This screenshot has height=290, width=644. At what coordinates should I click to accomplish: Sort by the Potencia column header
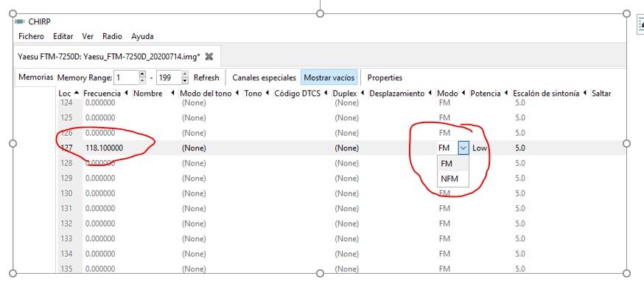489,94
